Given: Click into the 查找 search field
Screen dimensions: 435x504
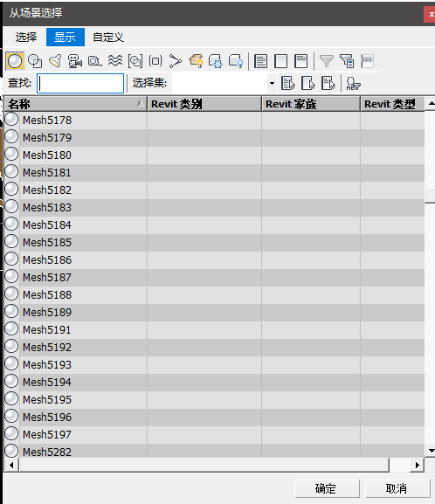Looking at the screenshot, I should [x=80, y=84].
